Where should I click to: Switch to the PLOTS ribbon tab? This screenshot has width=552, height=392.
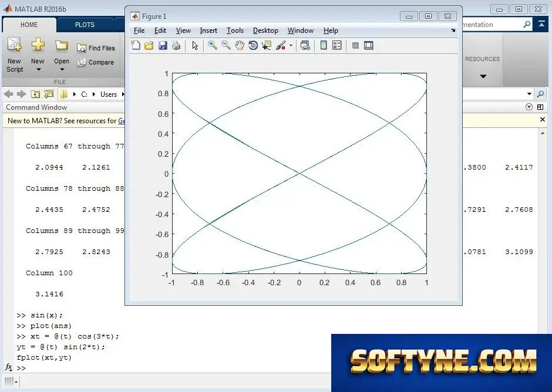[x=85, y=25]
